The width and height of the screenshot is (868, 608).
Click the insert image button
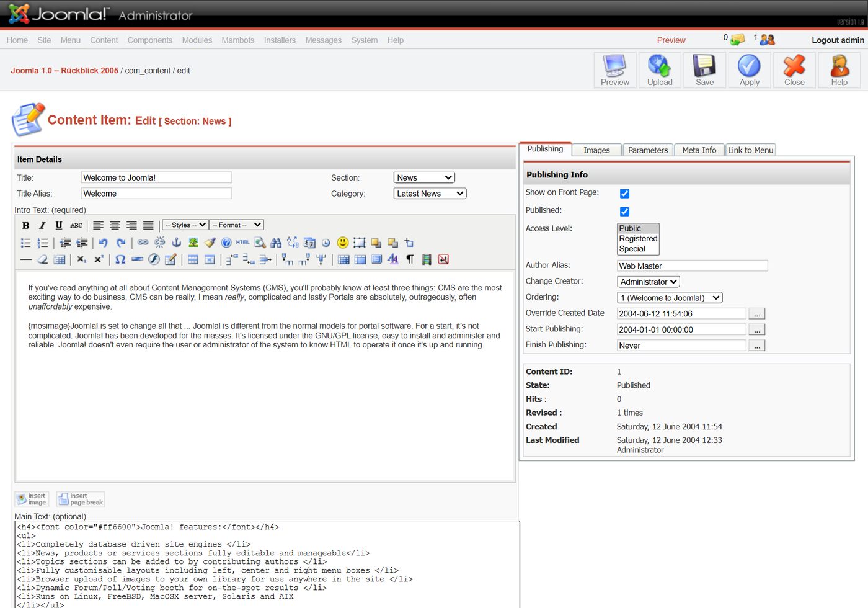coord(32,499)
